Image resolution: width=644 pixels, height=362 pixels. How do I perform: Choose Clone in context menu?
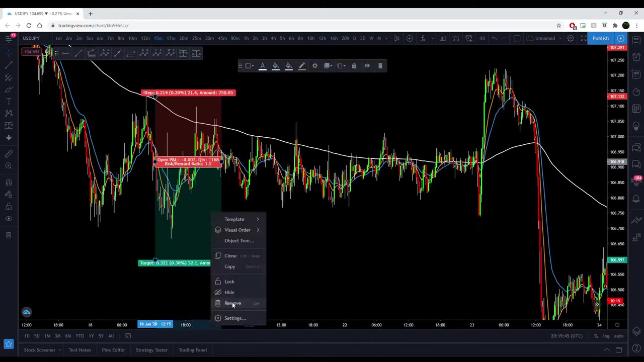tap(238, 256)
